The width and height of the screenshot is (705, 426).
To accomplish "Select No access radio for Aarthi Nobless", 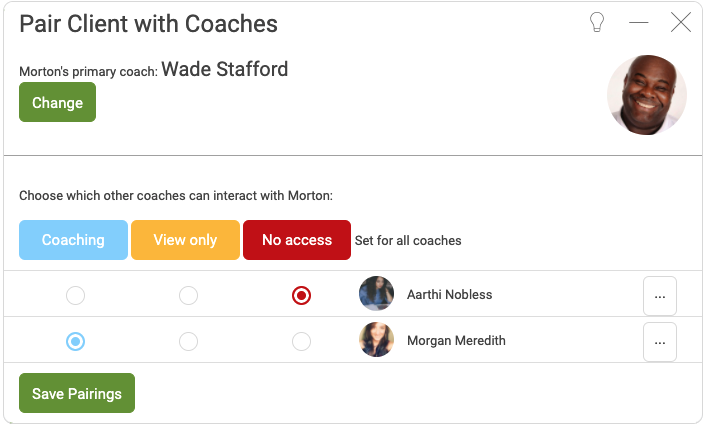I will pos(301,296).
